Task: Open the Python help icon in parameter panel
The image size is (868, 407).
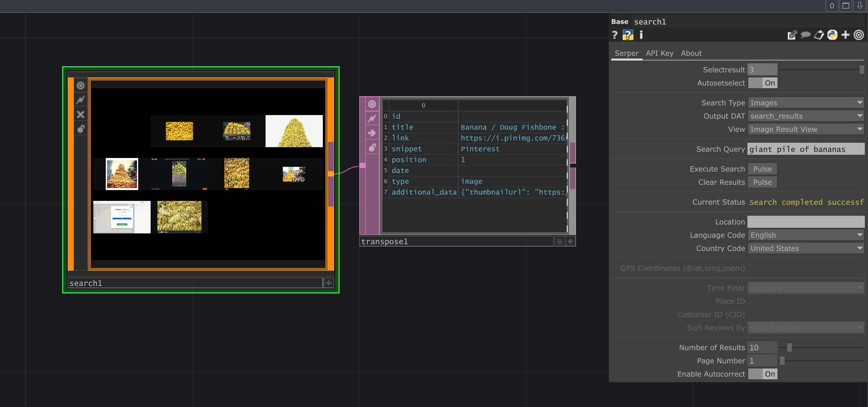Action: [628, 35]
